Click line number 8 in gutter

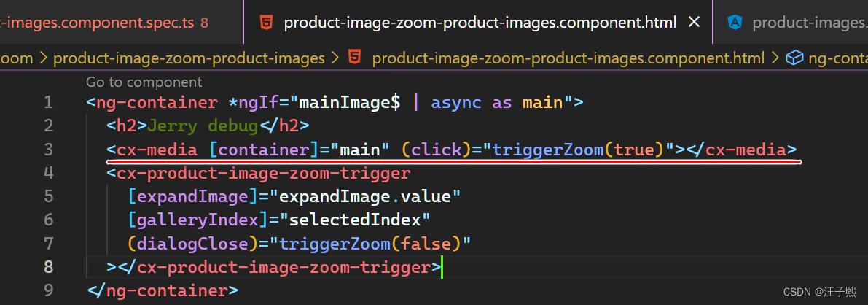coord(48,267)
